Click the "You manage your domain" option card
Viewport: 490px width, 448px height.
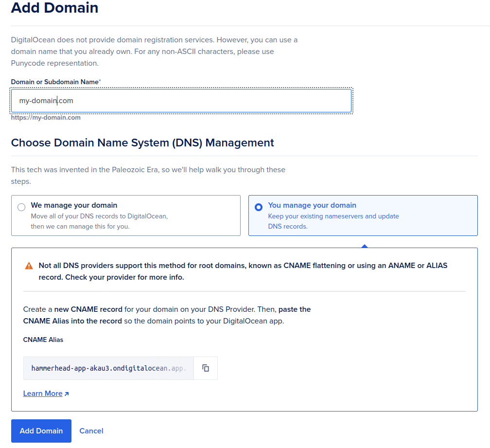(x=363, y=215)
